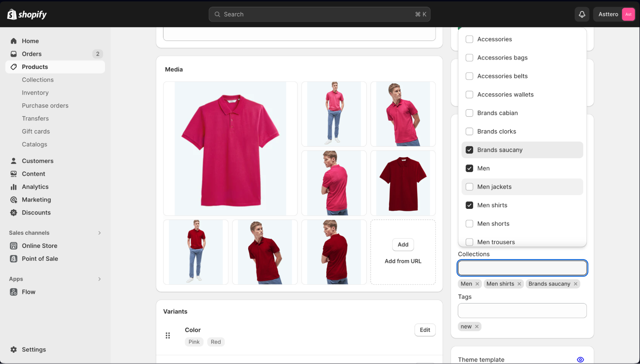This screenshot has width=640, height=364.
Task: Check the Accessories bags checkbox
Action: point(469,58)
